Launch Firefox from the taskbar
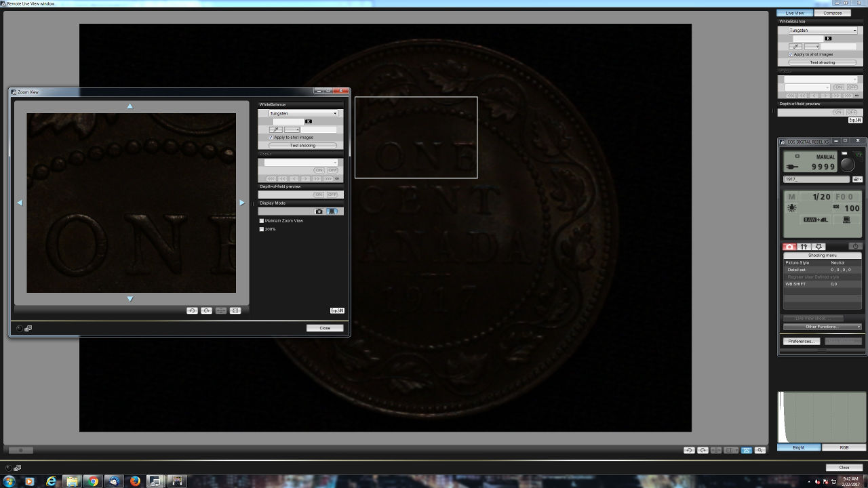This screenshot has width=868, height=488. 135,481
